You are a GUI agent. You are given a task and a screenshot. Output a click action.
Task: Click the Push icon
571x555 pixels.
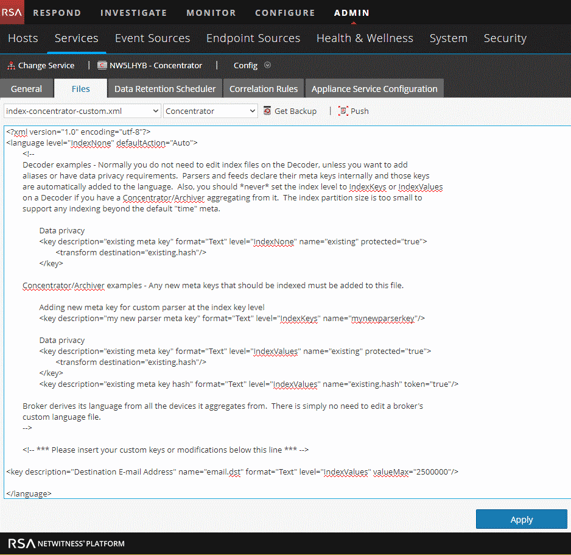click(343, 111)
